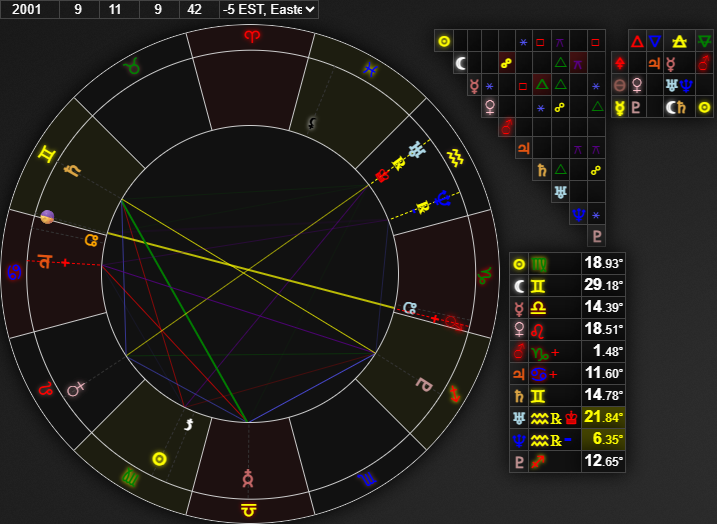Click the red crown icon in Uranus row
The width and height of the screenshot is (717, 524).
click(571, 417)
